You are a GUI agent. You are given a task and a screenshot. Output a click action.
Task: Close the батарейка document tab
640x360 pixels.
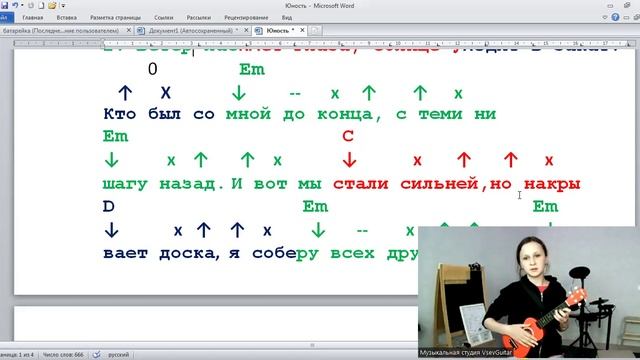[129, 30]
